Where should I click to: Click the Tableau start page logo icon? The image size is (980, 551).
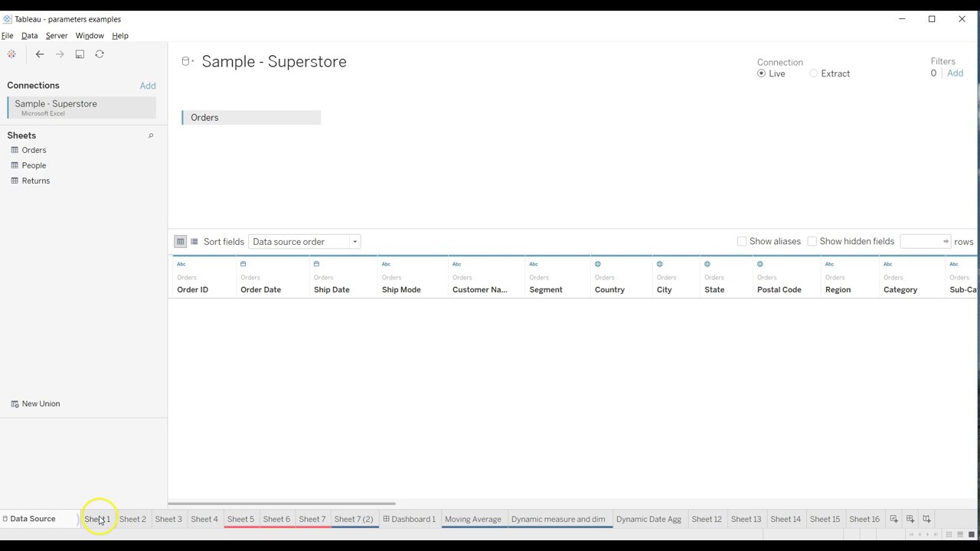11,54
